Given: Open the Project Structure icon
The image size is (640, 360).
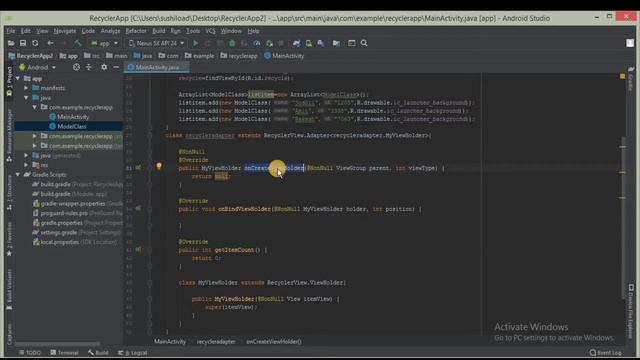Looking at the screenshot, I should (336, 43).
